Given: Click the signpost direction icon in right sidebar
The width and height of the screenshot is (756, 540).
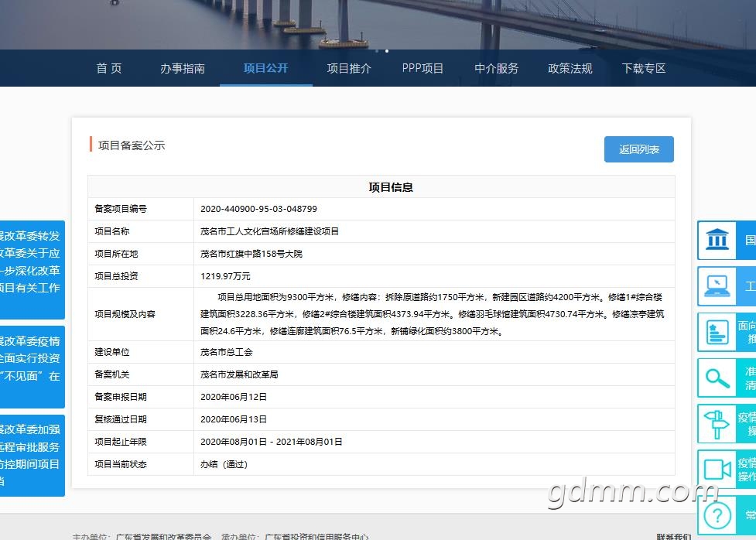Looking at the screenshot, I should point(717,424).
